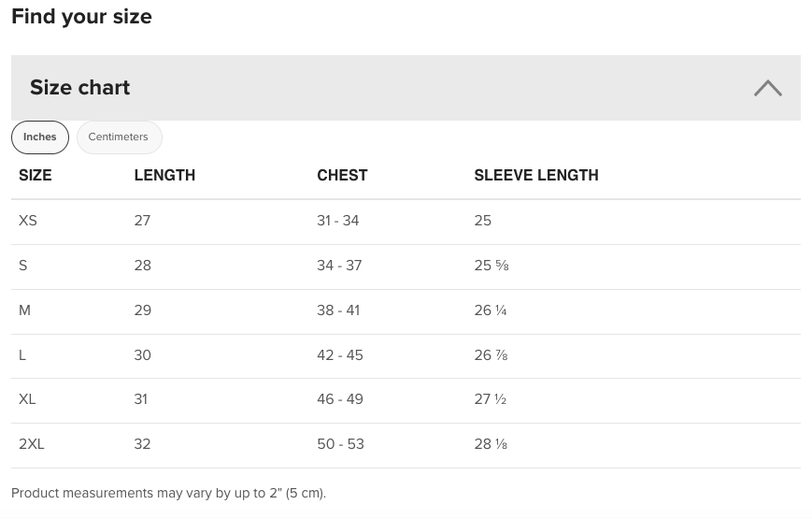Screen dimensions: 812x519
Task: Click the LENGTH column header
Action: tap(164, 175)
